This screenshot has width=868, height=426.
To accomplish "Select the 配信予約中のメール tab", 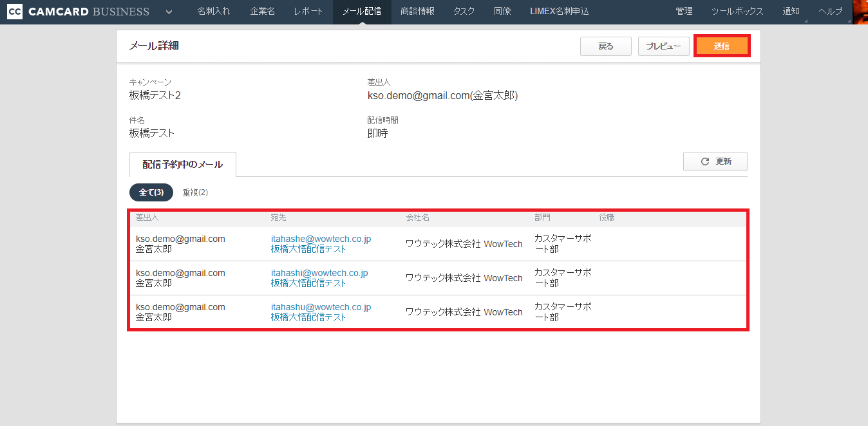I will click(x=183, y=165).
